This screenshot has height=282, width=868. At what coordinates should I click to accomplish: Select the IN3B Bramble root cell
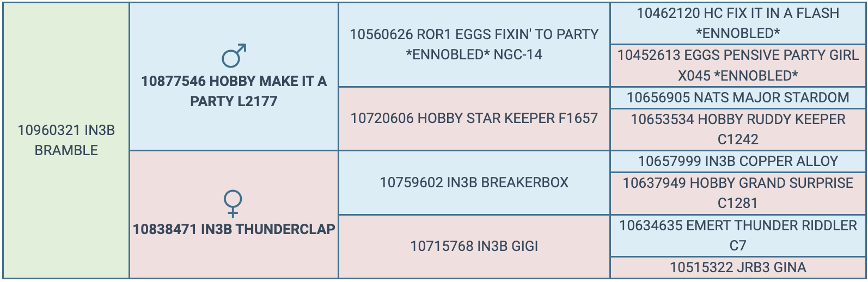[x=66, y=140]
